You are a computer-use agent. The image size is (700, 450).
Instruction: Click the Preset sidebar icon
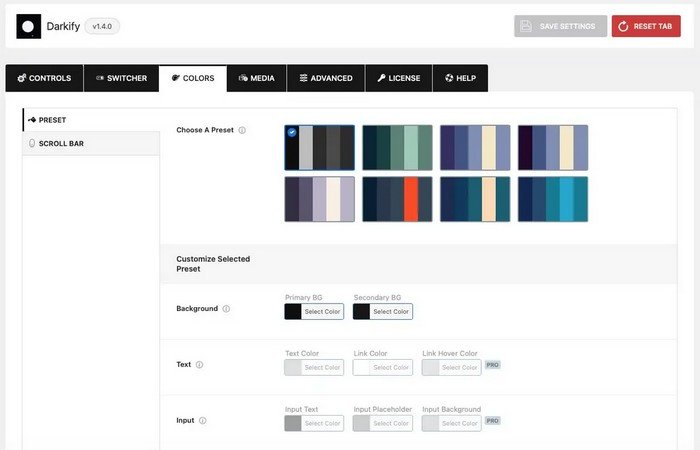[32, 120]
